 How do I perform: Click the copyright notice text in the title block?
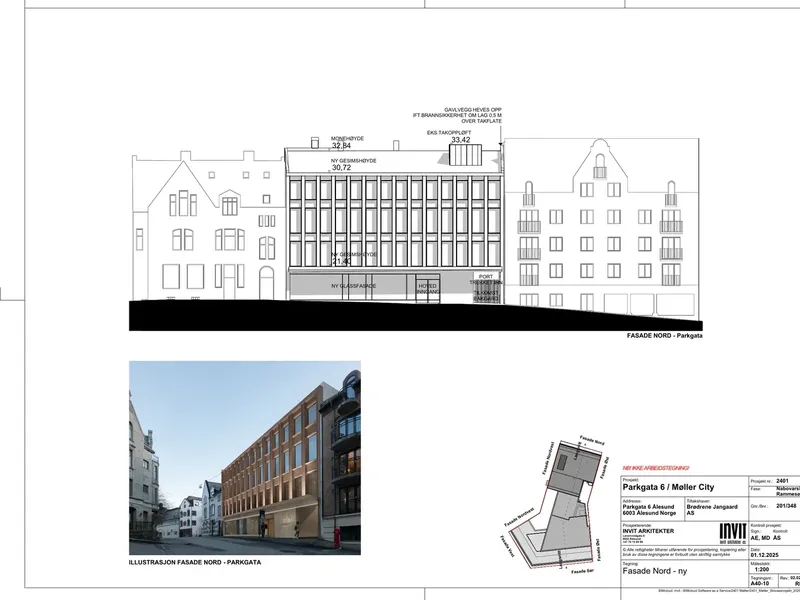[x=682, y=552]
